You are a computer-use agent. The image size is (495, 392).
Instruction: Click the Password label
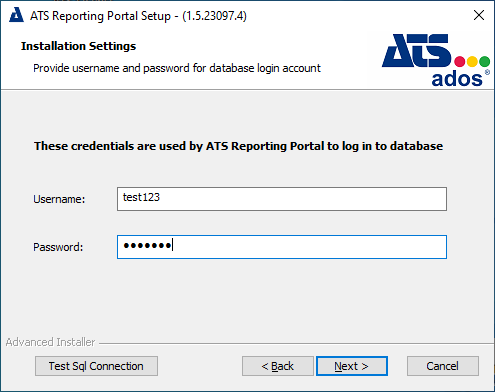58,247
